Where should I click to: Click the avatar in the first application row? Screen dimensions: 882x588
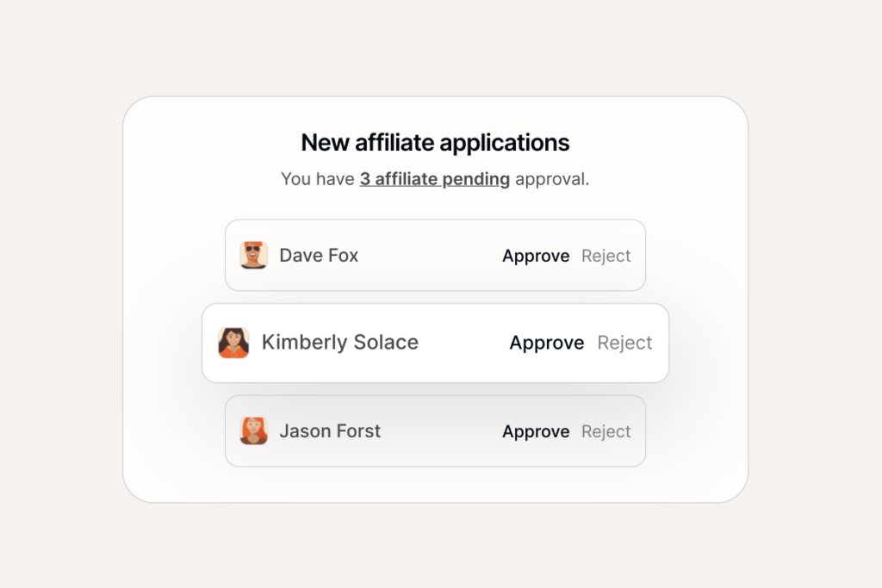click(x=253, y=255)
